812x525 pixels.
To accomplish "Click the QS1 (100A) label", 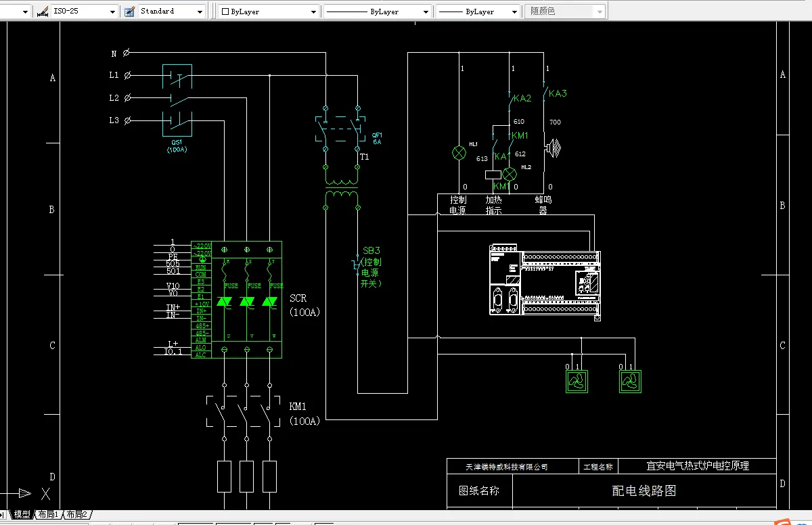I will pos(177,146).
